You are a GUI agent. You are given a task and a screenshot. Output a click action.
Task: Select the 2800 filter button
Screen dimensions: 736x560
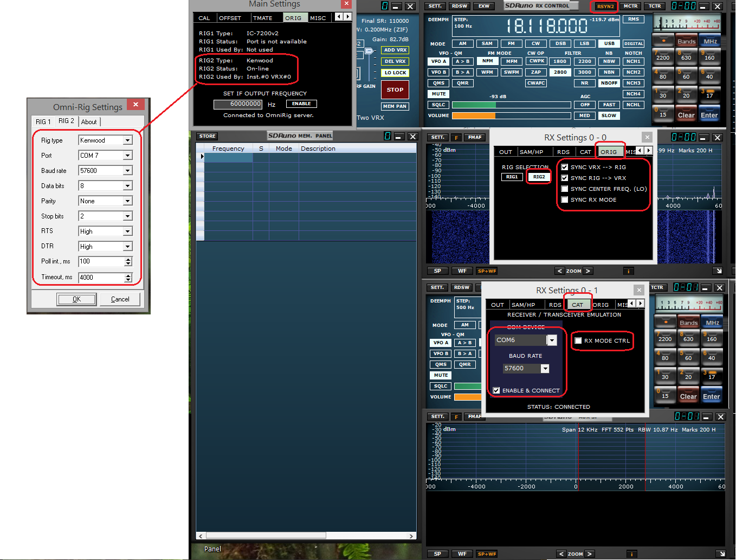pyautogui.click(x=560, y=72)
